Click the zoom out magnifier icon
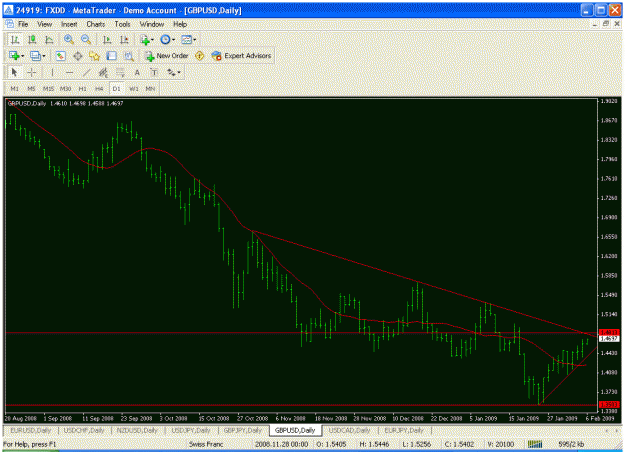Image resolution: width=625 pixels, height=452 pixels. [x=86, y=39]
